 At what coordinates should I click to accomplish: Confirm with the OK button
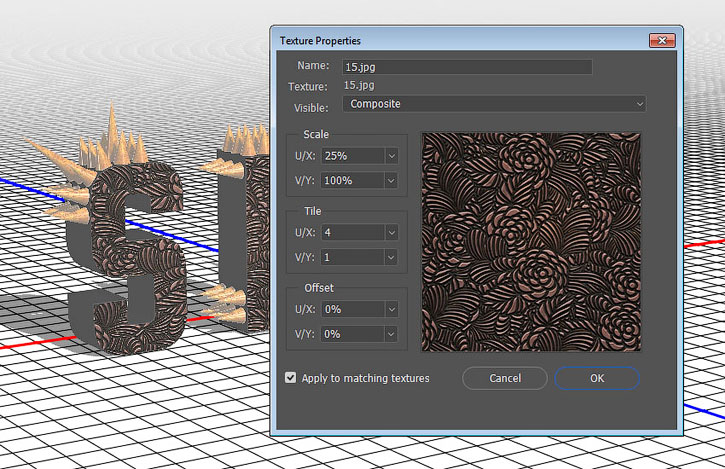click(x=597, y=378)
